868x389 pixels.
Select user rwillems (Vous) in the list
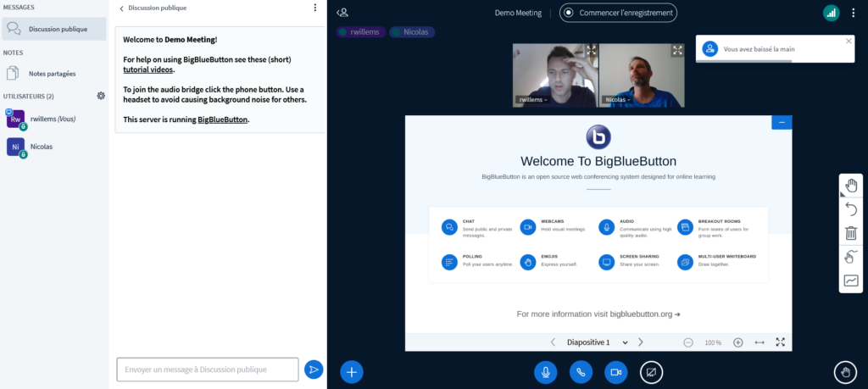click(53, 119)
